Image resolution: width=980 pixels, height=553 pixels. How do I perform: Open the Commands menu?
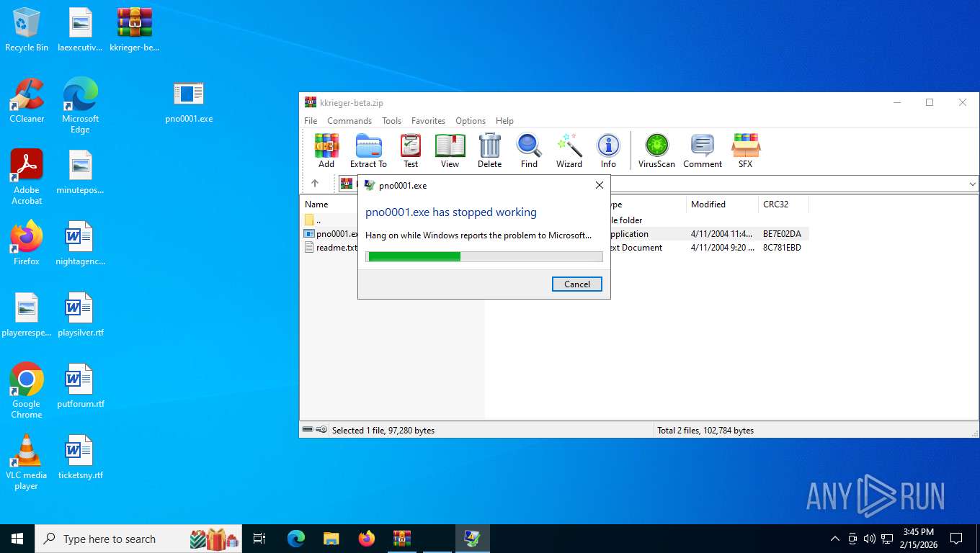pos(349,121)
